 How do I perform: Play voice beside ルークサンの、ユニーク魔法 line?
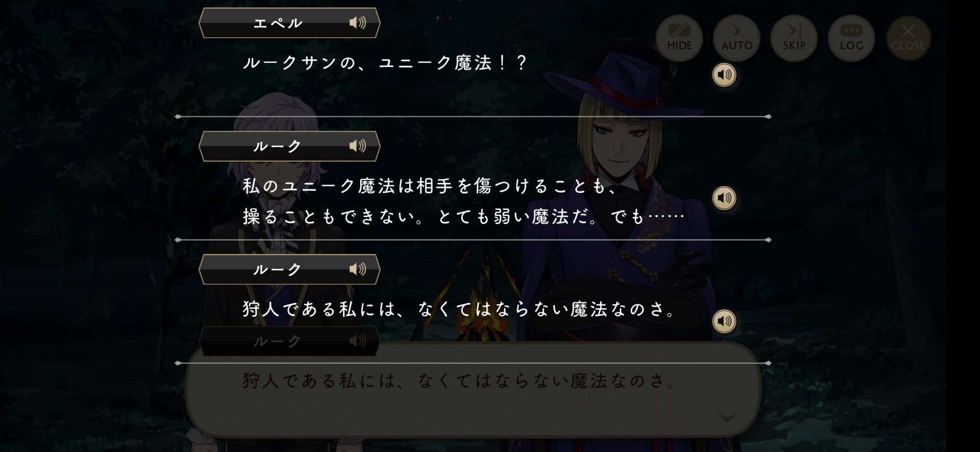pyautogui.click(x=724, y=75)
